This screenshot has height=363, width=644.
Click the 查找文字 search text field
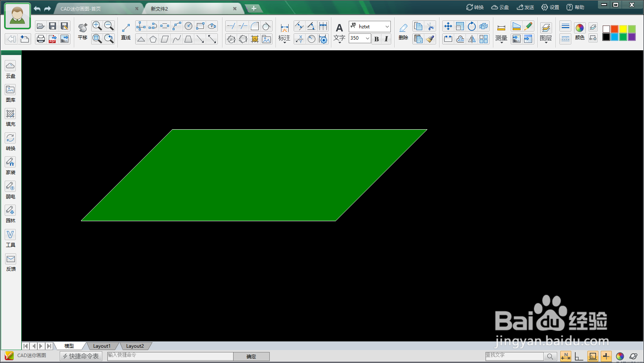click(515, 356)
